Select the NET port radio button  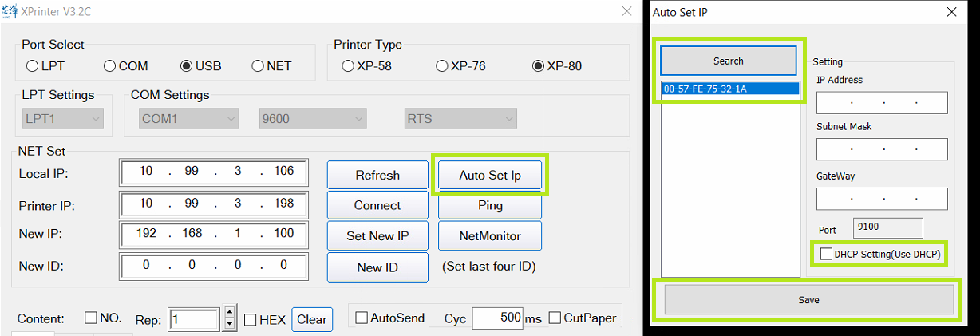(x=258, y=66)
